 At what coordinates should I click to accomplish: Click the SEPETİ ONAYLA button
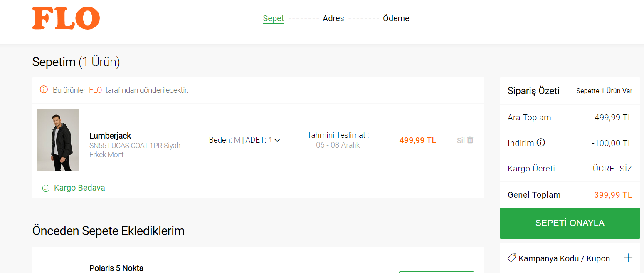pos(570,223)
